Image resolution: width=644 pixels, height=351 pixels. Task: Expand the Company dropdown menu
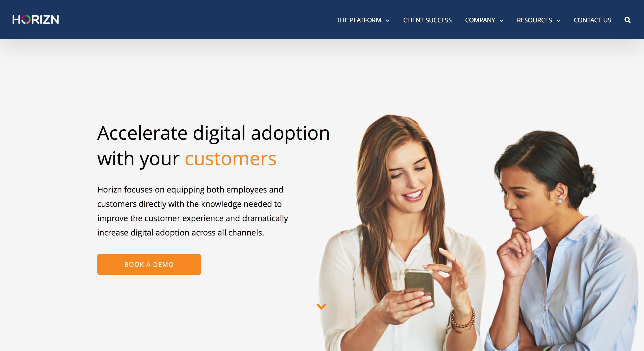pyautogui.click(x=484, y=19)
